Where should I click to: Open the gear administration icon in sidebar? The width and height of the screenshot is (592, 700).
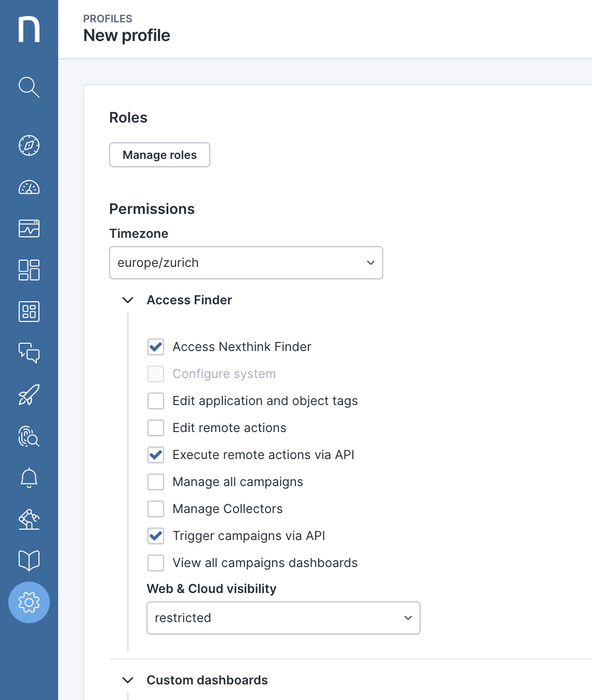coord(29,602)
